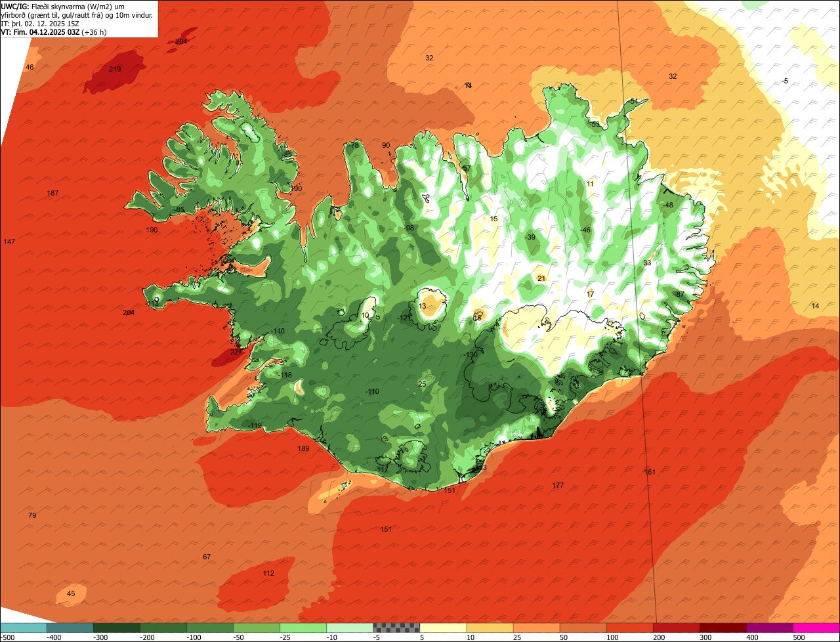Click the darkest green swatch from -300 to -200
Screen dimensions: 840x642
coord(117,628)
